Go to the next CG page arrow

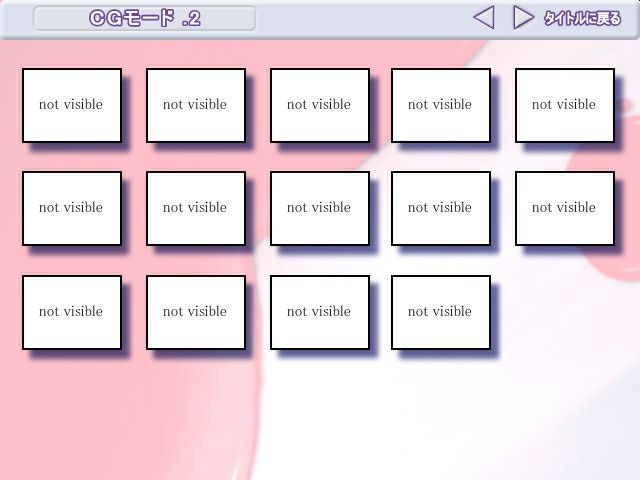[522, 17]
